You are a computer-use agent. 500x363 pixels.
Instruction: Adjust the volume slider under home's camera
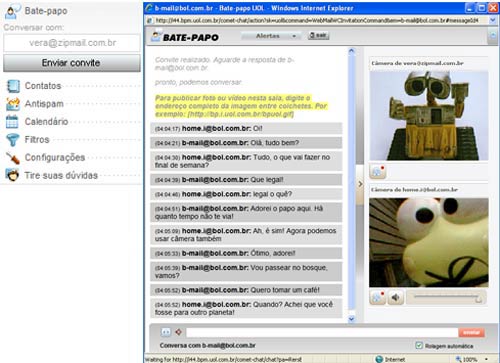446,297
